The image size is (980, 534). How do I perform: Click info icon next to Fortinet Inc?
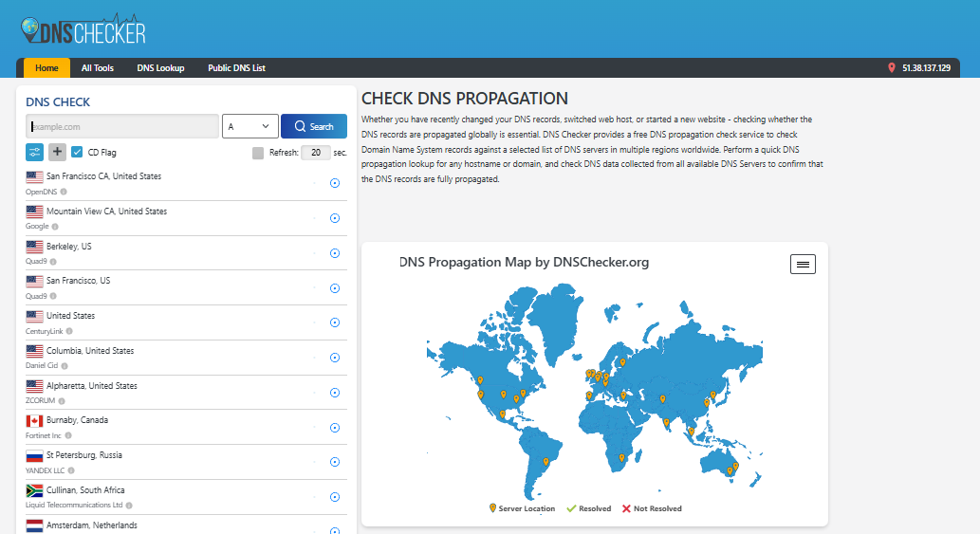(x=68, y=435)
